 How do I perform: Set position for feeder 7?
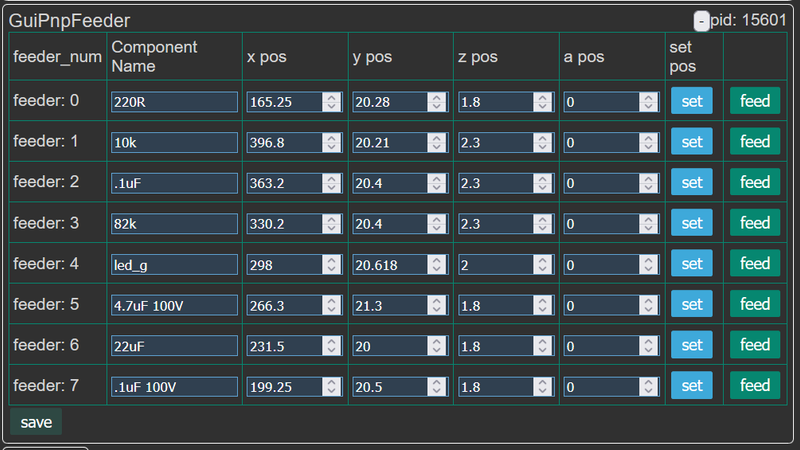click(x=691, y=385)
